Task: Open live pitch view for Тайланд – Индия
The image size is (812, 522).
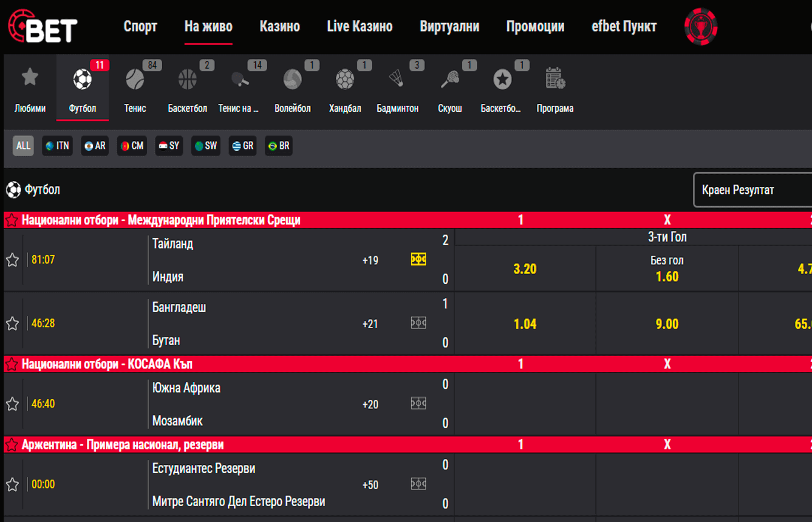Action: point(418,259)
